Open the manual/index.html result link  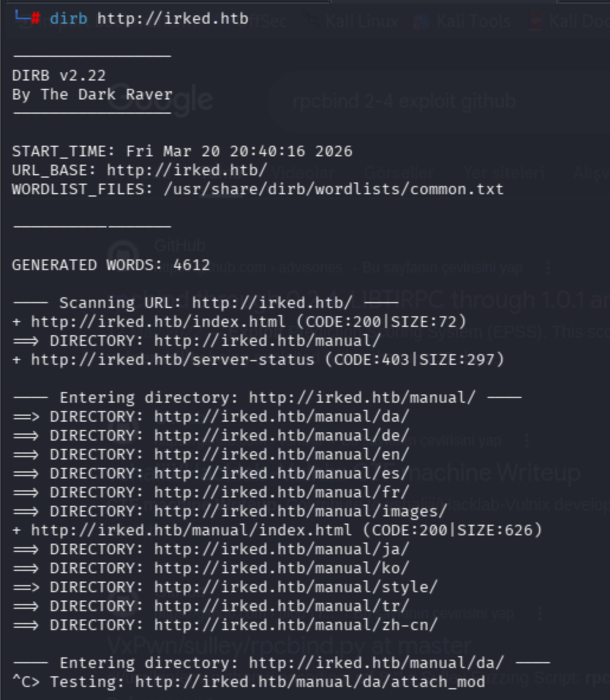(x=191, y=530)
